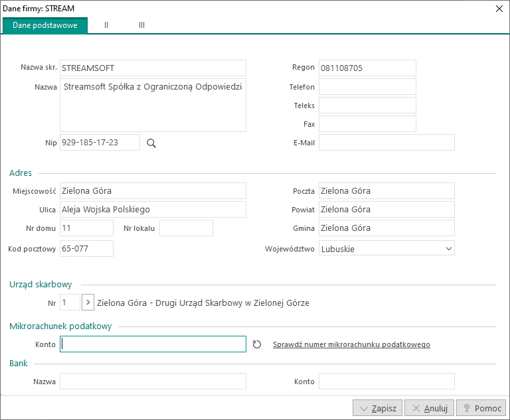The image size is (510, 420).
Task: Cancel with the Anuluj button
Action: pyautogui.click(x=429, y=408)
